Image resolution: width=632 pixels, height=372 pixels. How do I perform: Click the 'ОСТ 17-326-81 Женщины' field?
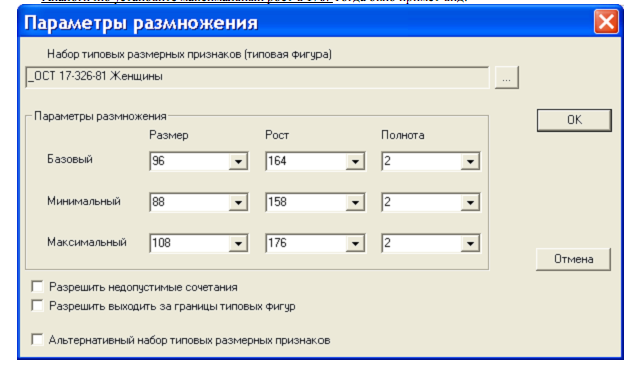click(257, 77)
